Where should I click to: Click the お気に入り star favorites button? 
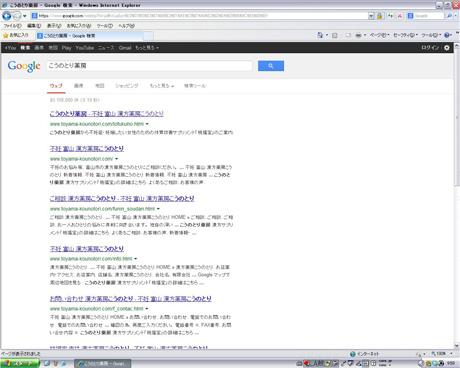pyautogui.click(x=16, y=35)
